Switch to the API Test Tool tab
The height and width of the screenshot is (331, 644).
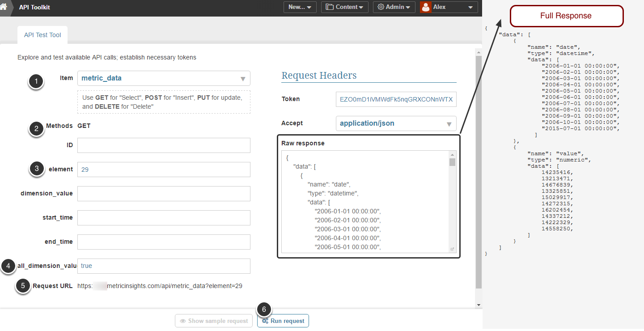tap(42, 35)
